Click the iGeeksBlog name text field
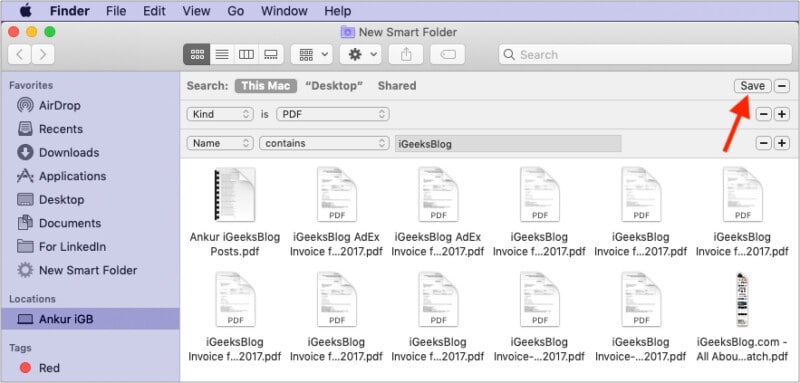Image resolution: width=800 pixels, height=383 pixels. click(x=508, y=144)
